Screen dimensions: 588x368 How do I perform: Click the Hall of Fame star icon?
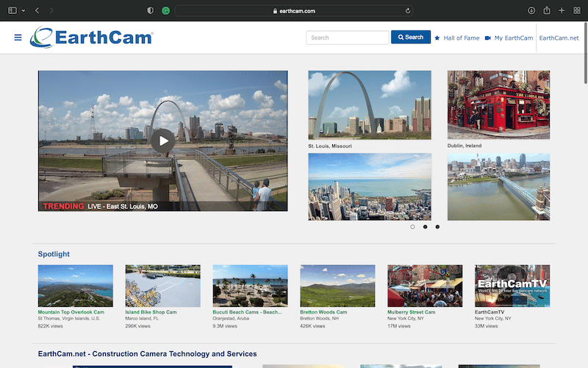[437, 38]
